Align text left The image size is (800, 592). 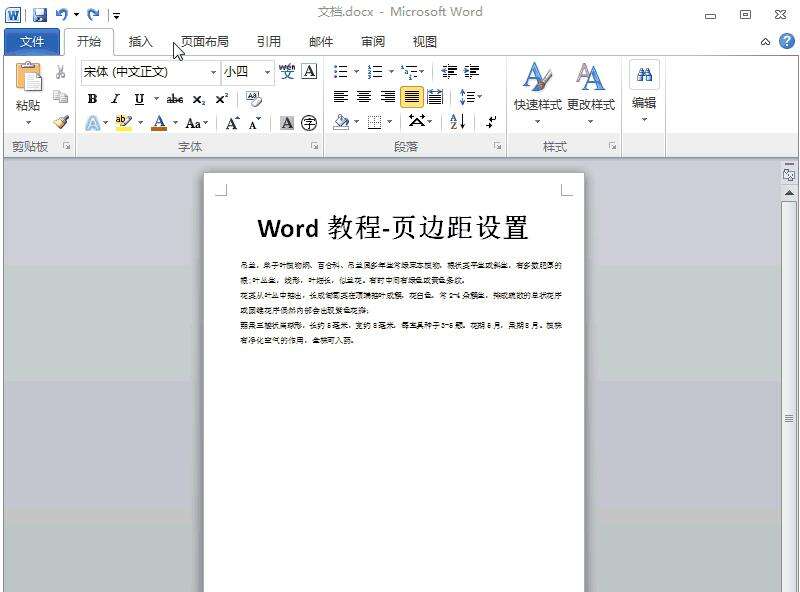point(340,96)
